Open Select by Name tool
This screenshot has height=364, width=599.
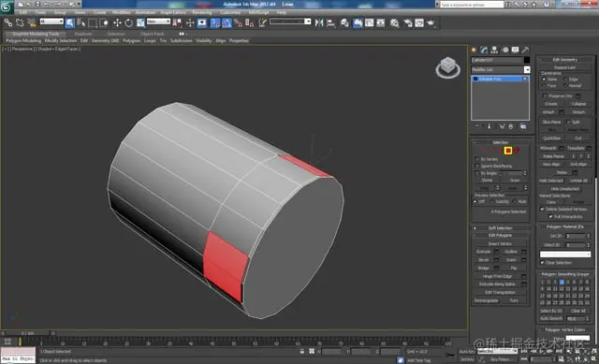pos(81,22)
